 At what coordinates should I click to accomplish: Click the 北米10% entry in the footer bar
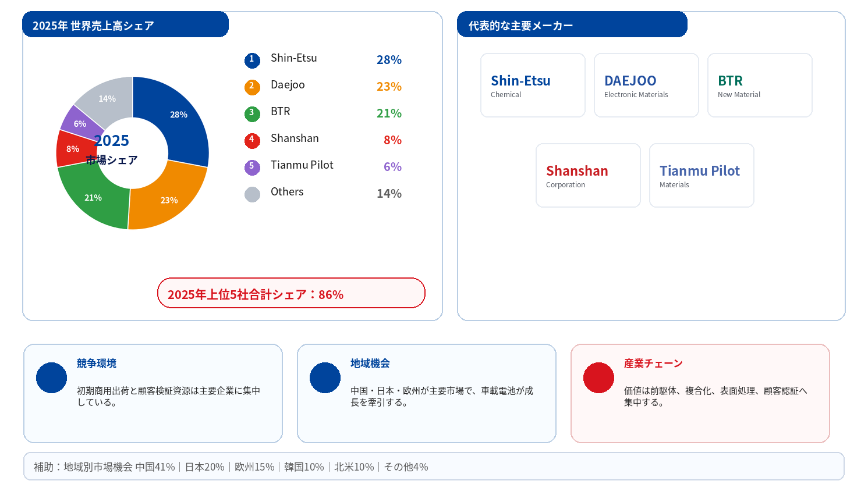(x=354, y=467)
